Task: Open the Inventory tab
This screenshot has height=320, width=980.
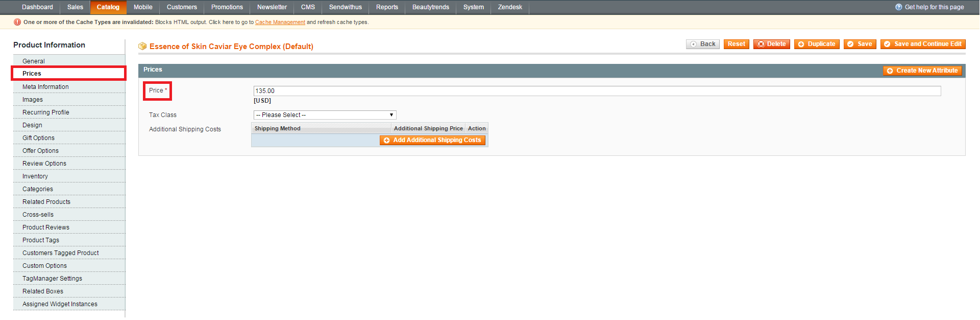Action: pos(69,176)
